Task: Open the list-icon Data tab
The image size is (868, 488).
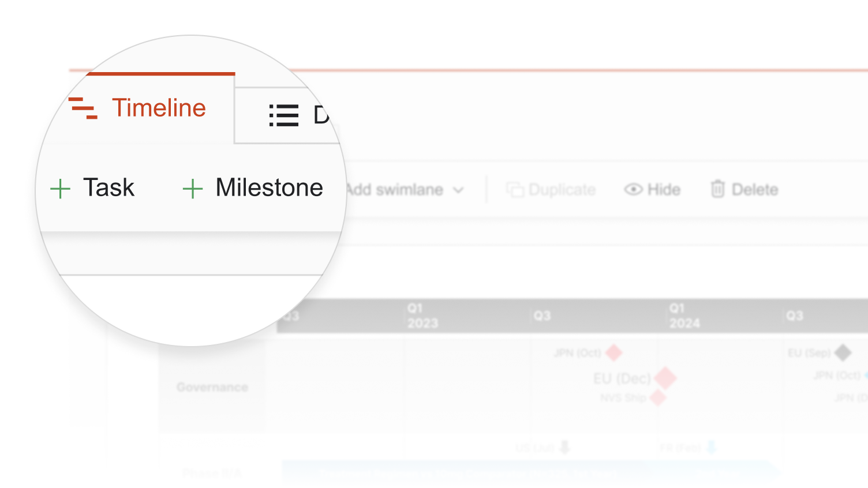Action: click(x=289, y=115)
